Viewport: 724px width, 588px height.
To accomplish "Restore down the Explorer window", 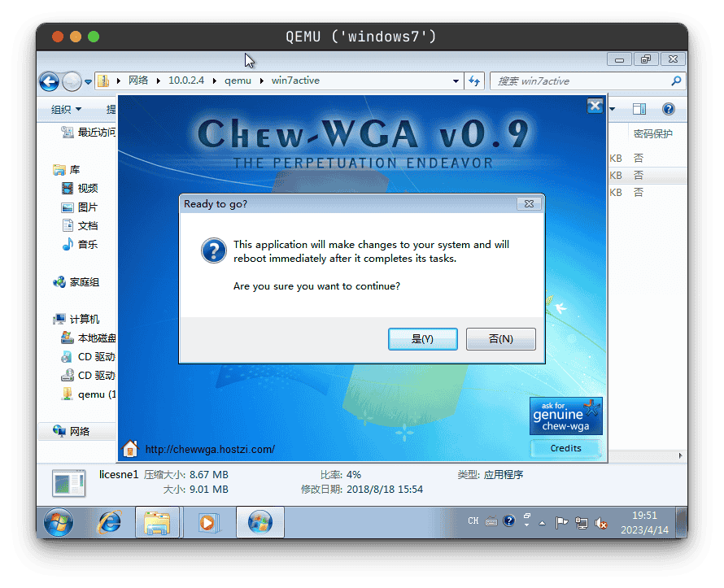I will click(646, 59).
